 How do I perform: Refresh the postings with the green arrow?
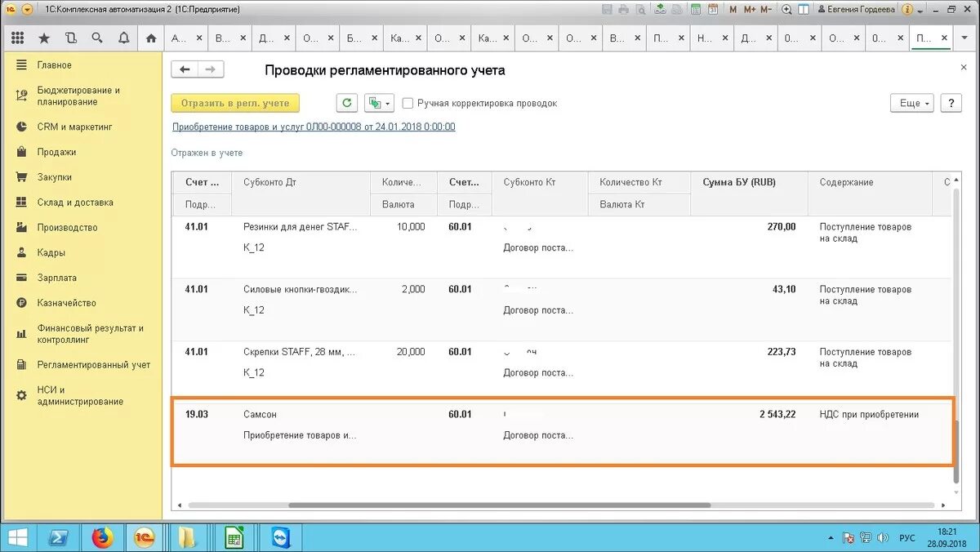pos(347,103)
